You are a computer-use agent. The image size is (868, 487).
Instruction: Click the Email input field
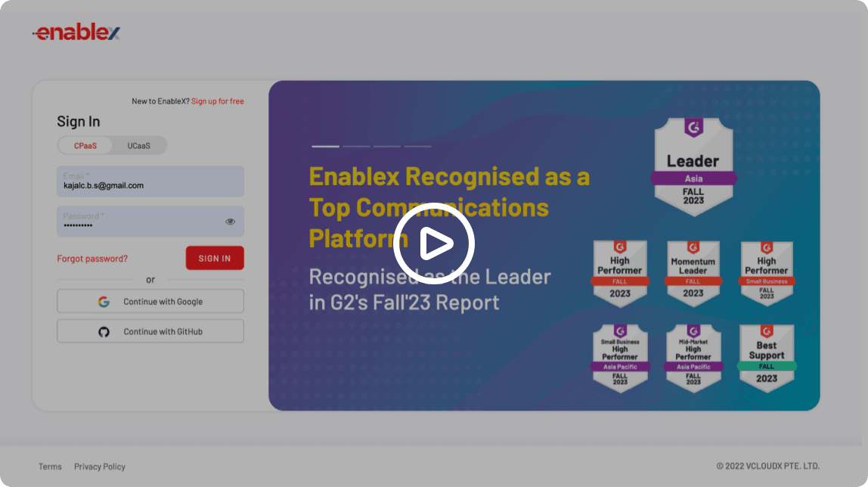[x=150, y=181]
